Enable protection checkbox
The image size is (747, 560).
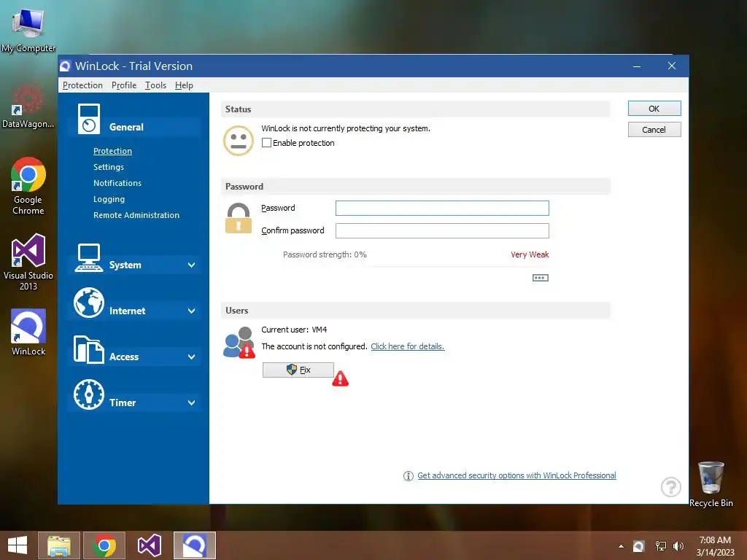click(x=267, y=143)
